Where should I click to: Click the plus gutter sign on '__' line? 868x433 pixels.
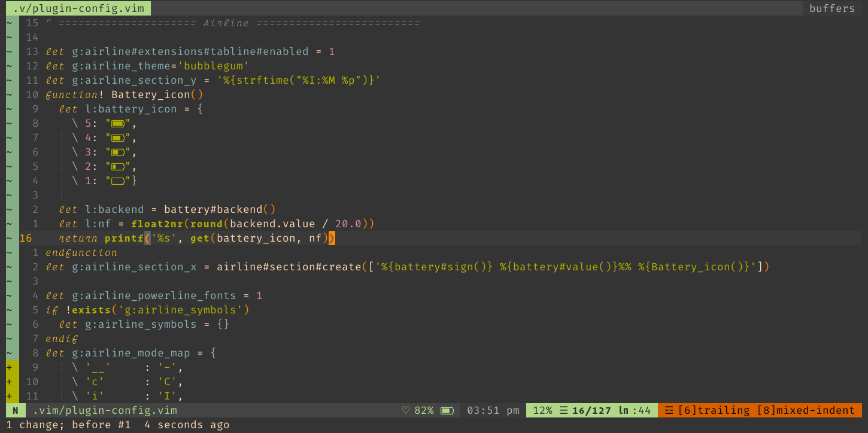click(x=10, y=367)
